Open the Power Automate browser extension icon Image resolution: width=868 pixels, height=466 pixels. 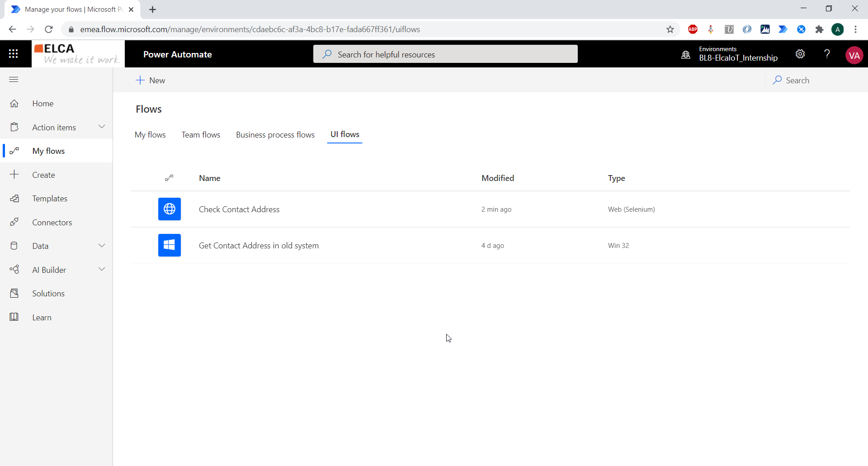tap(783, 29)
